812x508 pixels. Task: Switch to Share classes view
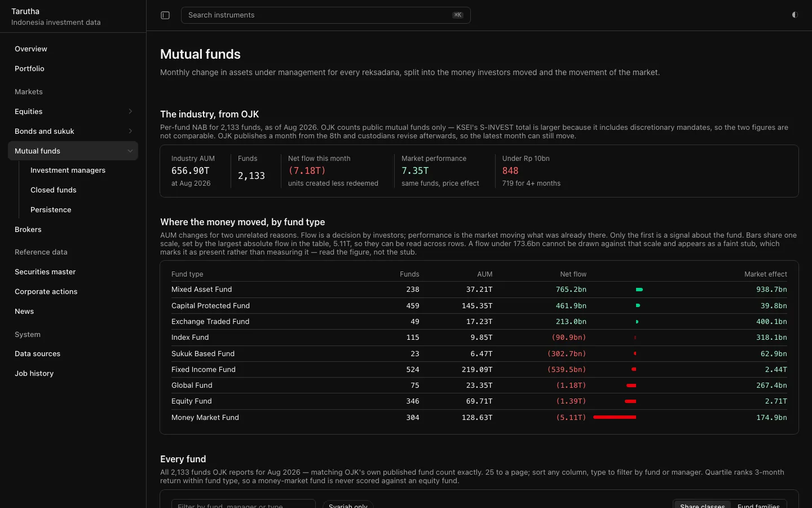click(703, 505)
